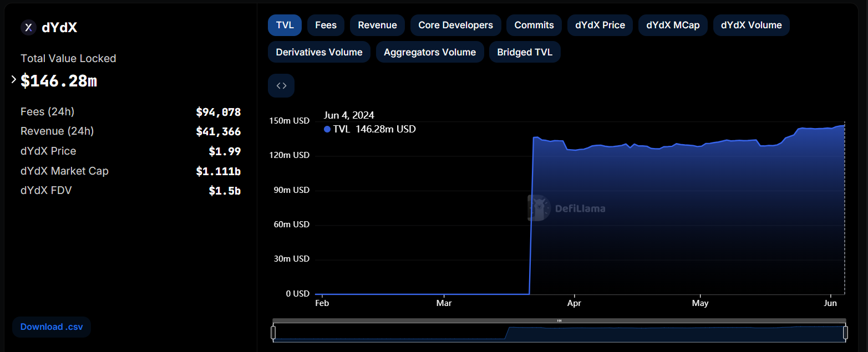Toggle the Derivatives Volume chart metric
The height and width of the screenshot is (352, 868).
click(x=319, y=52)
